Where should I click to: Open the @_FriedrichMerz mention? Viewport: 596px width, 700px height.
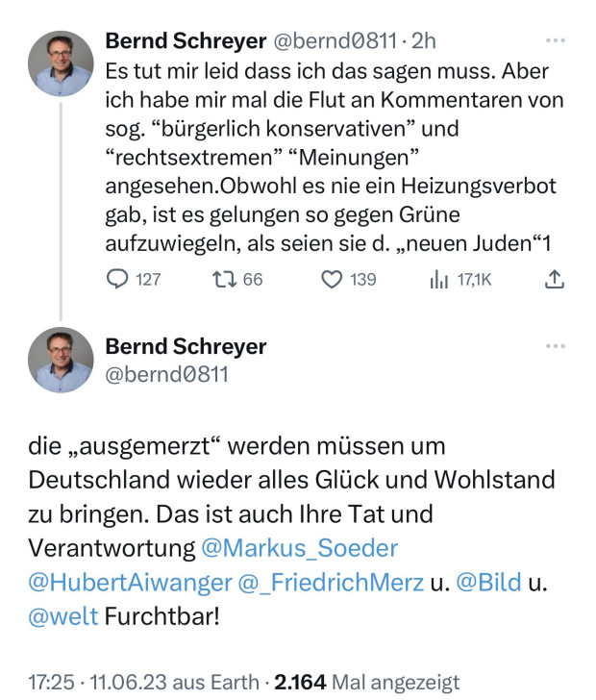[x=330, y=581]
